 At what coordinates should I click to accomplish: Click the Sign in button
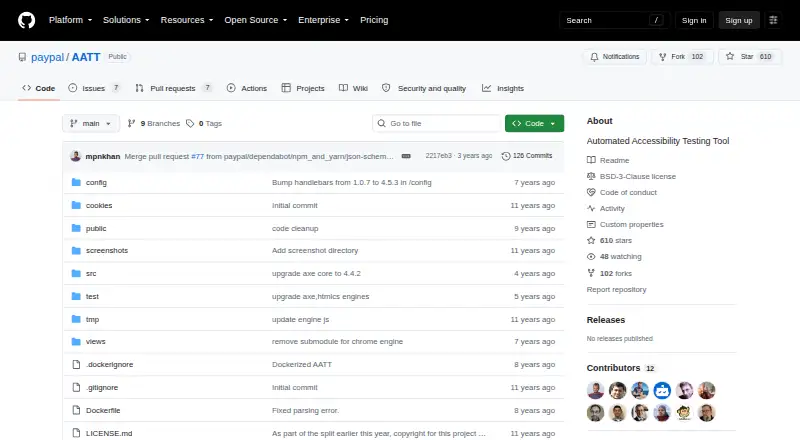(694, 20)
